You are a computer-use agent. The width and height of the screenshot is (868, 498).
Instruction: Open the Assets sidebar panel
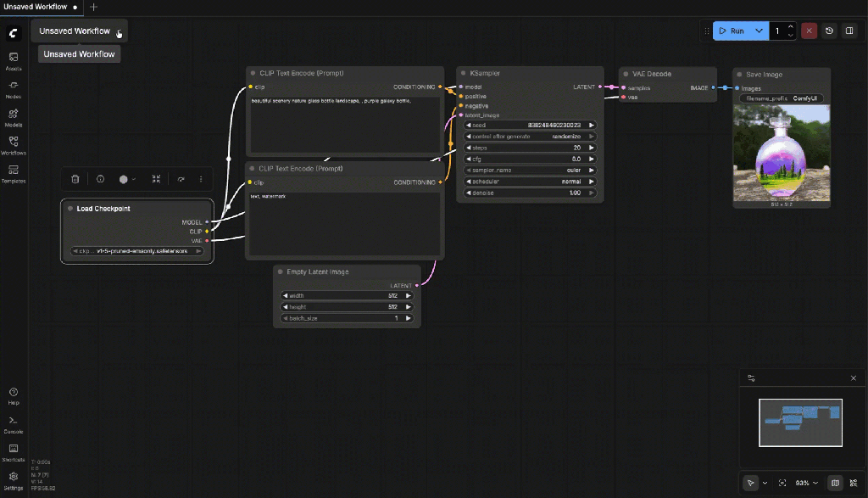click(x=14, y=60)
